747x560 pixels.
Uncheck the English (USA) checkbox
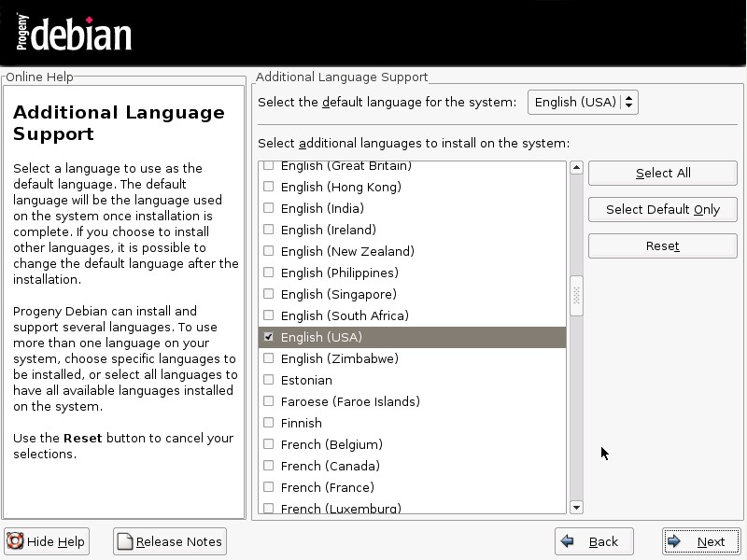[x=269, y=337]
